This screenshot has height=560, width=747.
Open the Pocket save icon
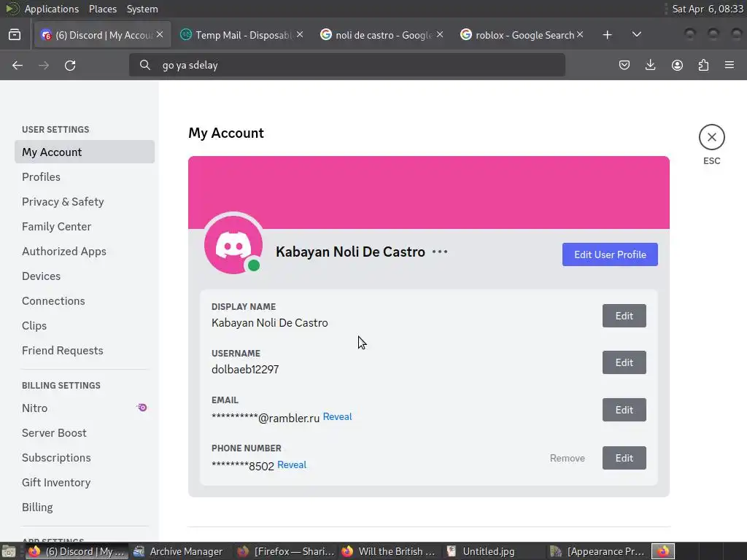624,65
